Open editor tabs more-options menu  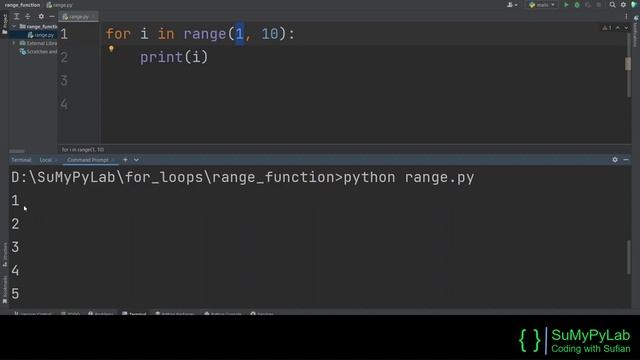[x=626, y=17]
